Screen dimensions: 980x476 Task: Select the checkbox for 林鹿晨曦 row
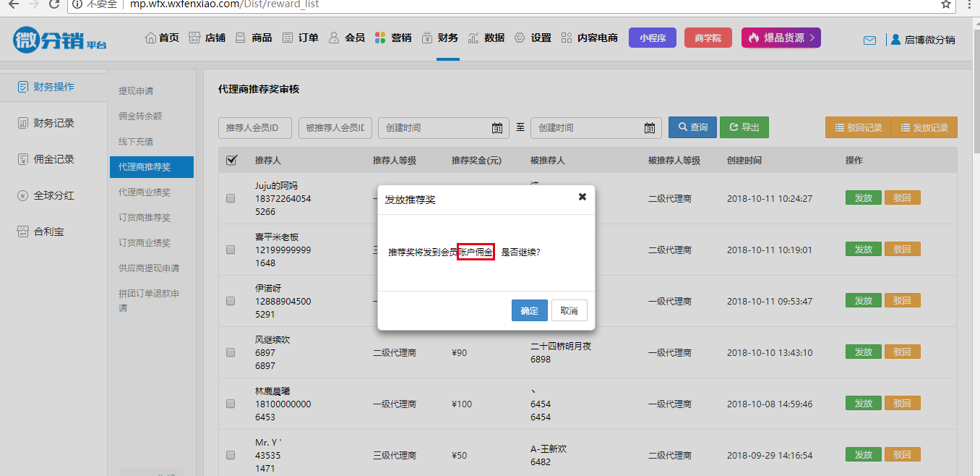click(231, 404)
